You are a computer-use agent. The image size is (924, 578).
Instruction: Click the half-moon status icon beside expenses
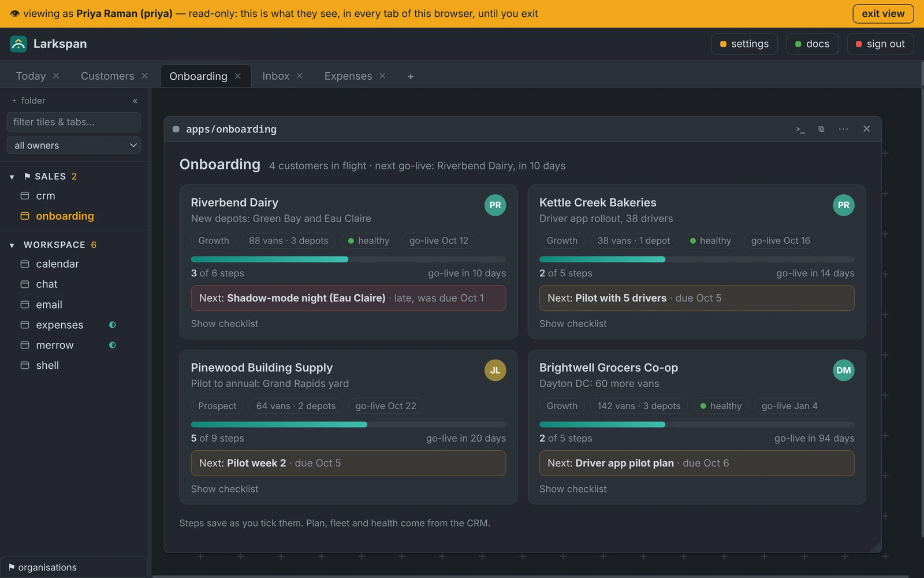[x=113, y=325]
